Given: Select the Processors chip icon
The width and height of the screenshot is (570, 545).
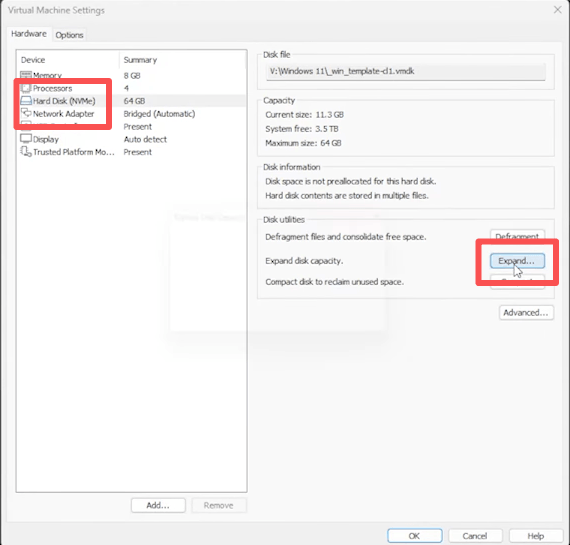Looking at the screenshot, I should coord(25,88).
